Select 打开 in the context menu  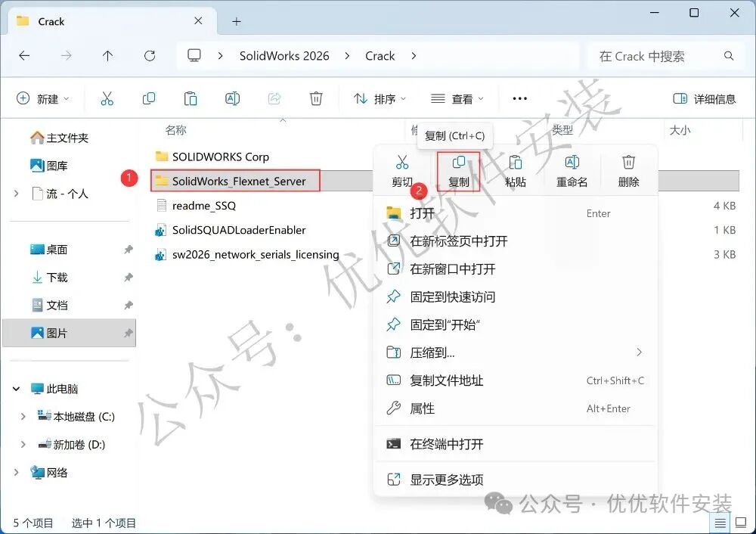click(516, 213)
